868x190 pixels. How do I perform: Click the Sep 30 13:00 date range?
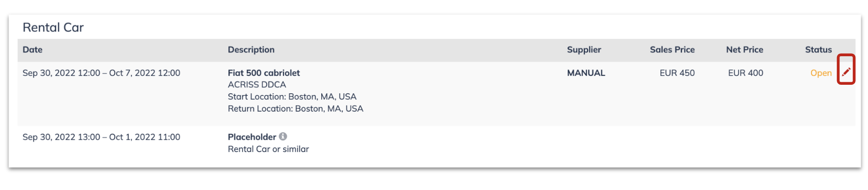click(101, 137)
